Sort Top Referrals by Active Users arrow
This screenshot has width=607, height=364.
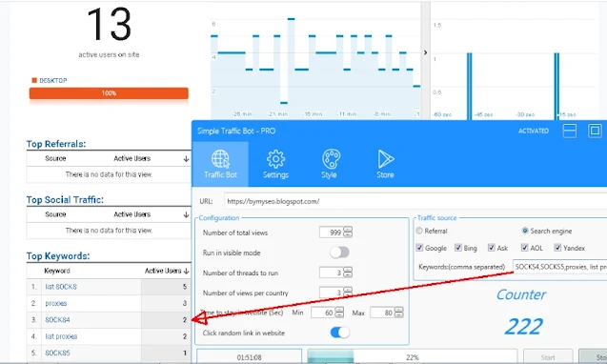186,159
